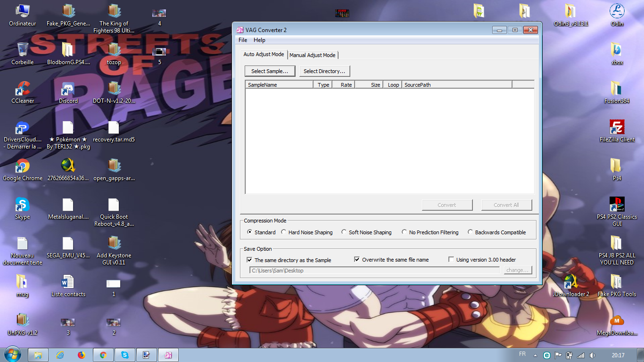The width and height of the screenshot is (644, 362).
Task: Open the Help menu in VAG Converter
Action: pyautogui.click(x=259, y=40)
